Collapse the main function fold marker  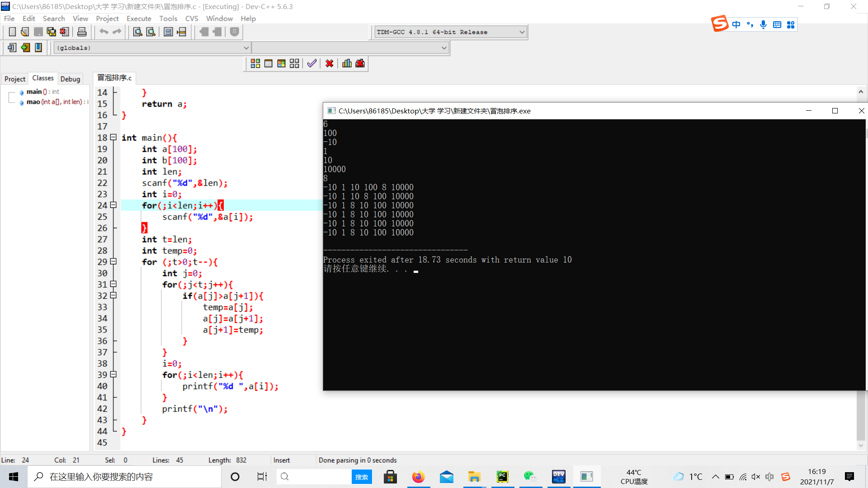(113, 137)
